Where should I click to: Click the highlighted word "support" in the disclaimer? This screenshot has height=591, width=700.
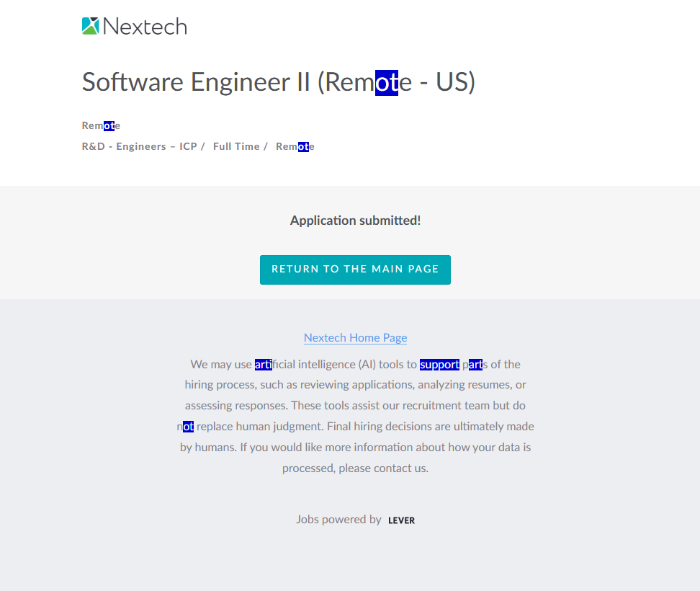pos(439,364)
